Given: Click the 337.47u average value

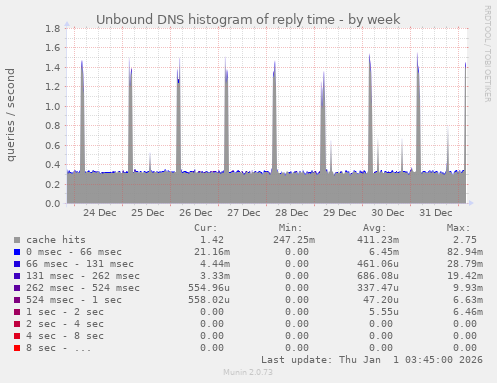Looking at the screenshot, I should point(378,288).
